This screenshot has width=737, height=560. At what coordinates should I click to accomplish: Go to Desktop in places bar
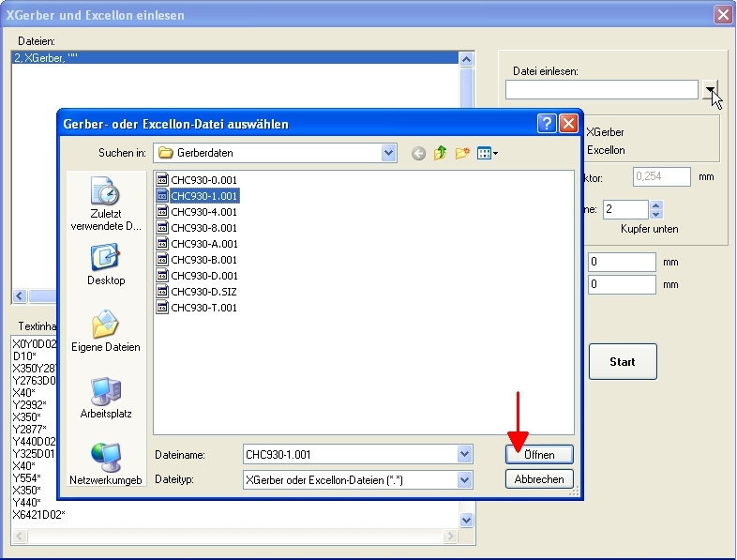105,264
